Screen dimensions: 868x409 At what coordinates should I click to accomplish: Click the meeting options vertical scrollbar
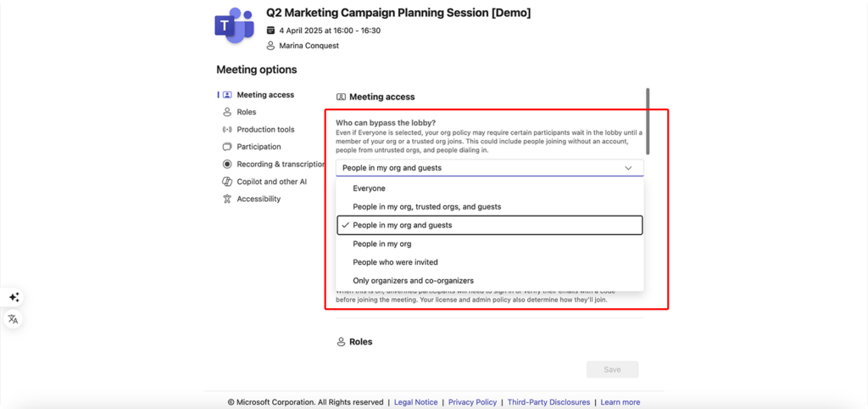click(x=648, y=121)
